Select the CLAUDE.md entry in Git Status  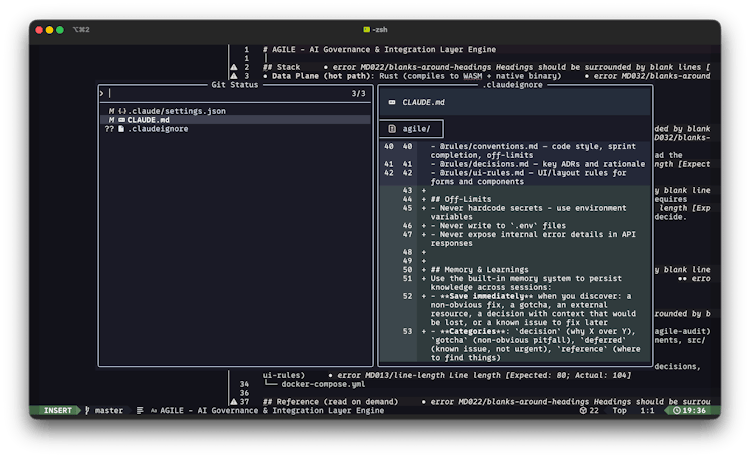(148, 120)
